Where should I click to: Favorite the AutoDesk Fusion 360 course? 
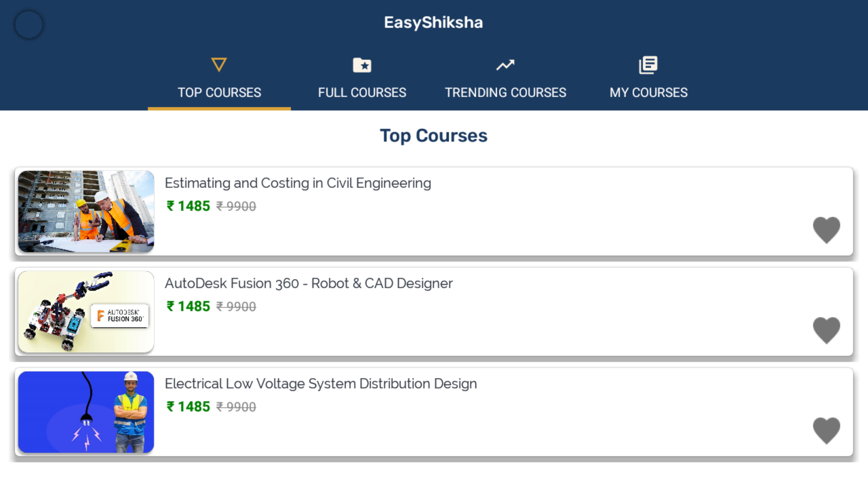coord(827,330)
